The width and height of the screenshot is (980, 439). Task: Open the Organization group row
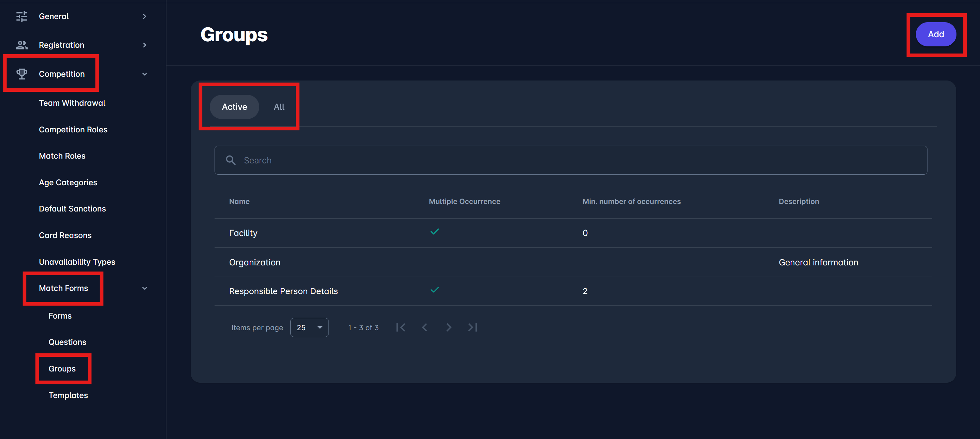254,262
